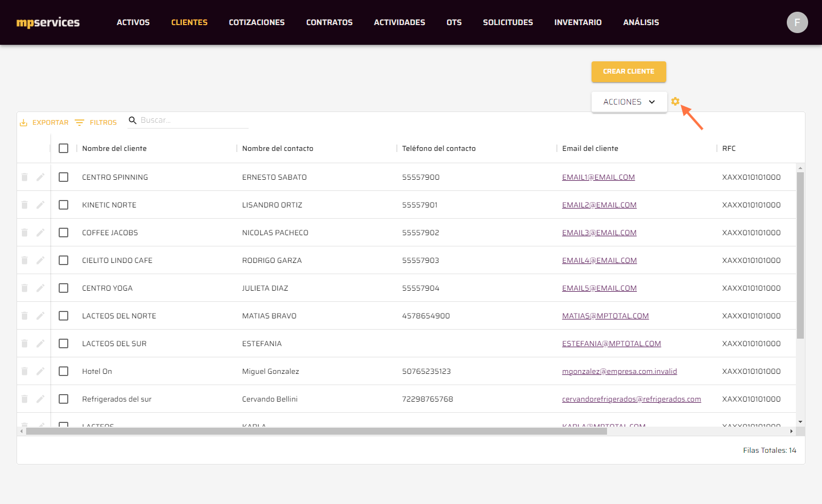
Task: Open the OTS menu
Action: [x=454, y=22]
